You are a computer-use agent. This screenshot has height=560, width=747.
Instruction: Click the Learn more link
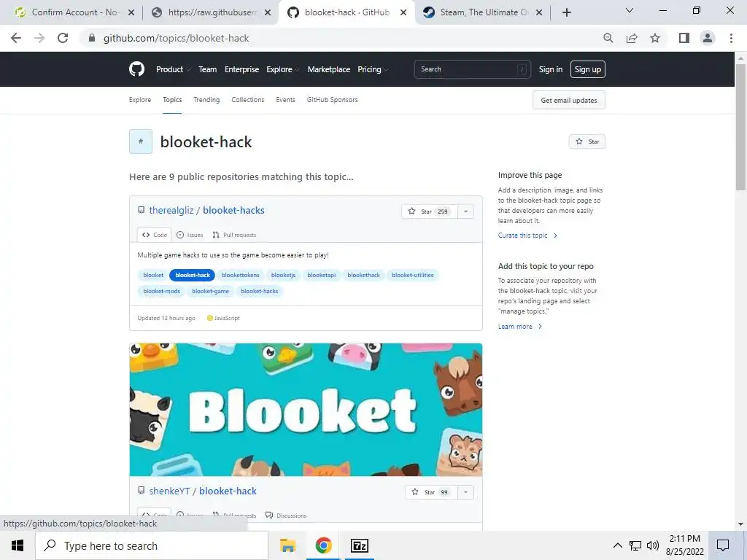[x=519, y=326]
